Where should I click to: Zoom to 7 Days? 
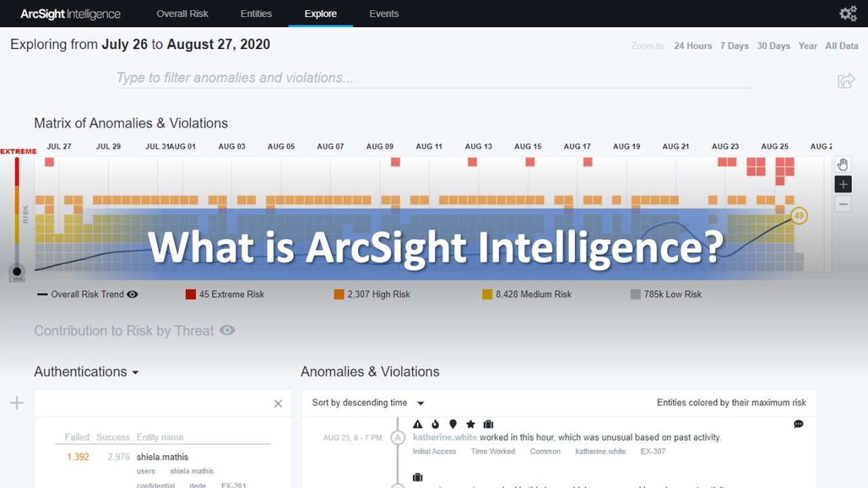(734, 46)
